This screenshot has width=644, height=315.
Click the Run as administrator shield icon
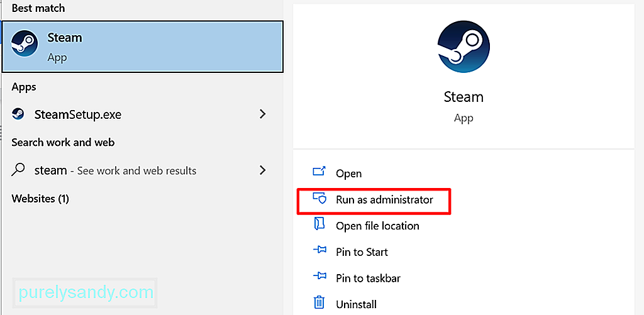tap(319, 198)
